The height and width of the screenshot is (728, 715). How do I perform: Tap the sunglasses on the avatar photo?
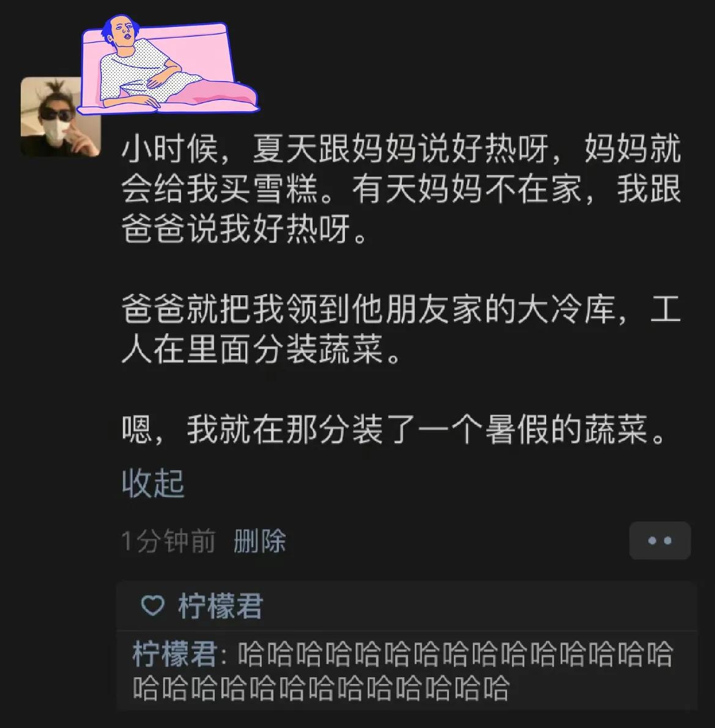coord(56,113)
